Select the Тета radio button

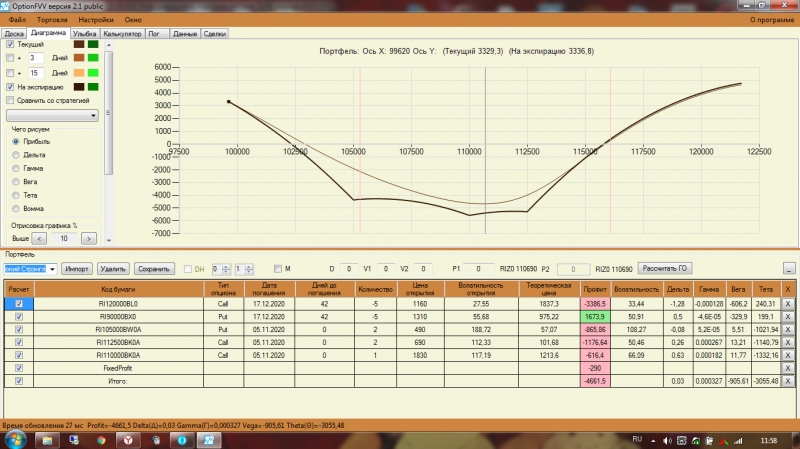click(x=16, y=195)
